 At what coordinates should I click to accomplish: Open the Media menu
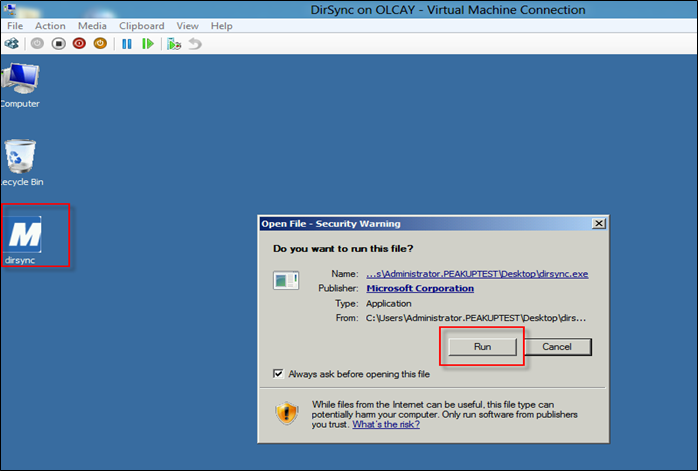92,26
